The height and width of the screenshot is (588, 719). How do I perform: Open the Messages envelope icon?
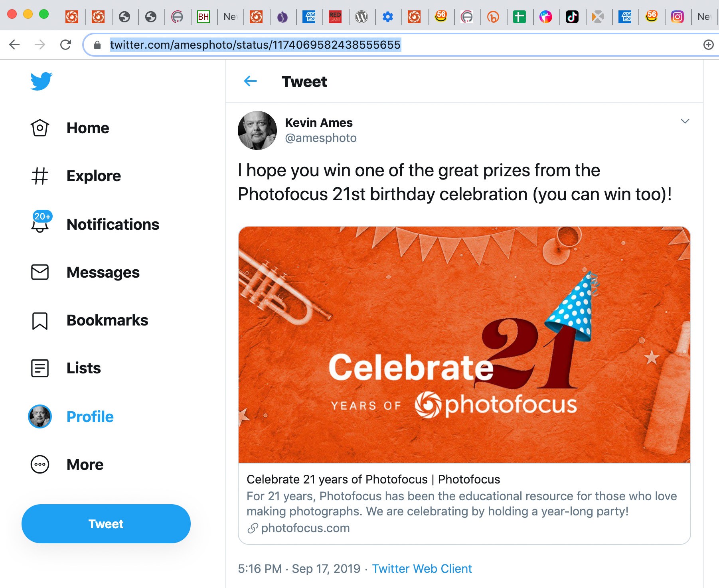click(40, 272)
